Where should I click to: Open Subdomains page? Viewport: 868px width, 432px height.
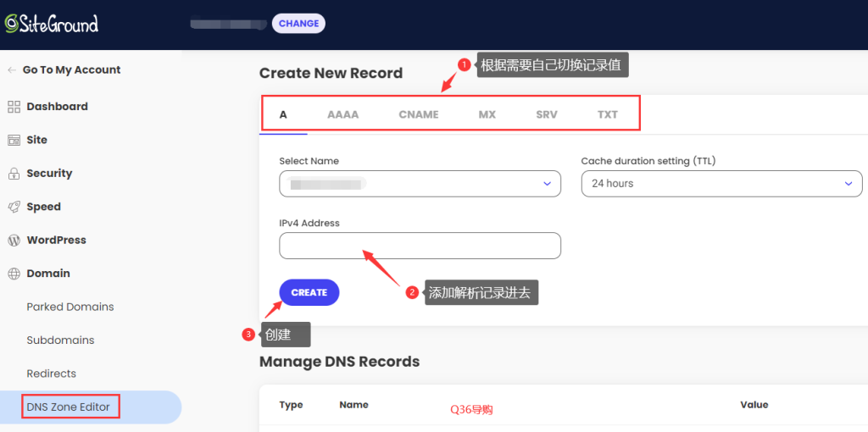[60, 341]
